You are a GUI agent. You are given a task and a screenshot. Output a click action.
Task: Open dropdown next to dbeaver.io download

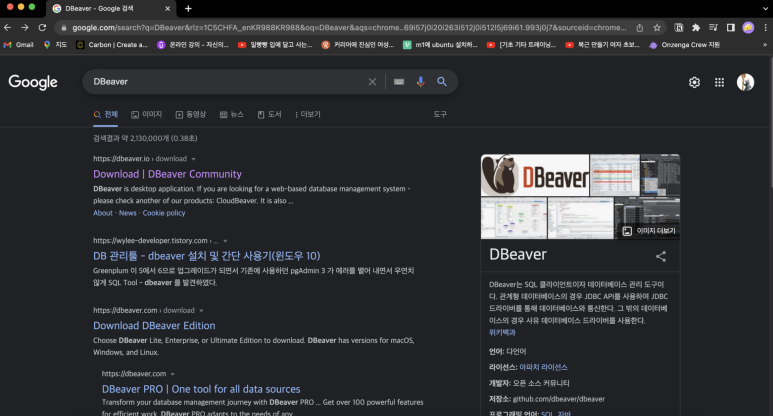tap(193, 159)
